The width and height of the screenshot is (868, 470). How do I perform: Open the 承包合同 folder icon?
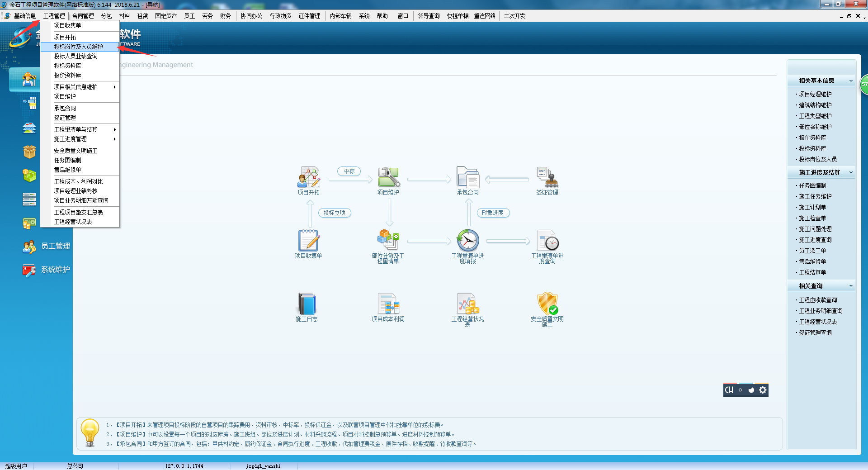point(467,177)
